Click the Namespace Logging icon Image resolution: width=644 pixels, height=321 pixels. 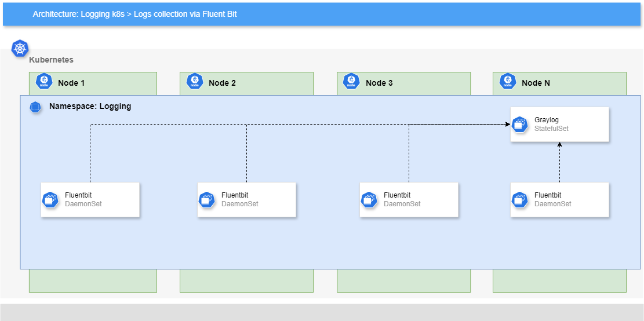pos(35,108)
